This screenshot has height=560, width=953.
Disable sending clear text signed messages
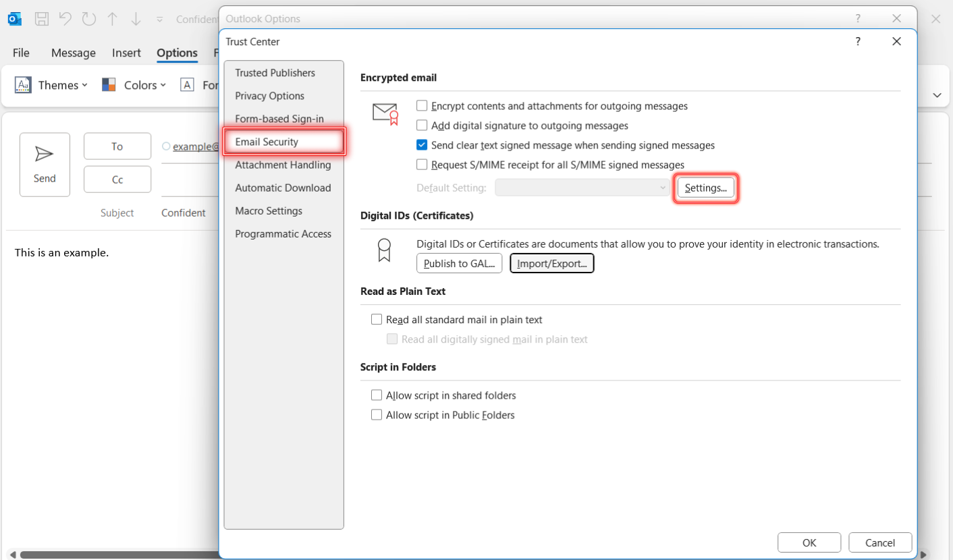[422, 144]
